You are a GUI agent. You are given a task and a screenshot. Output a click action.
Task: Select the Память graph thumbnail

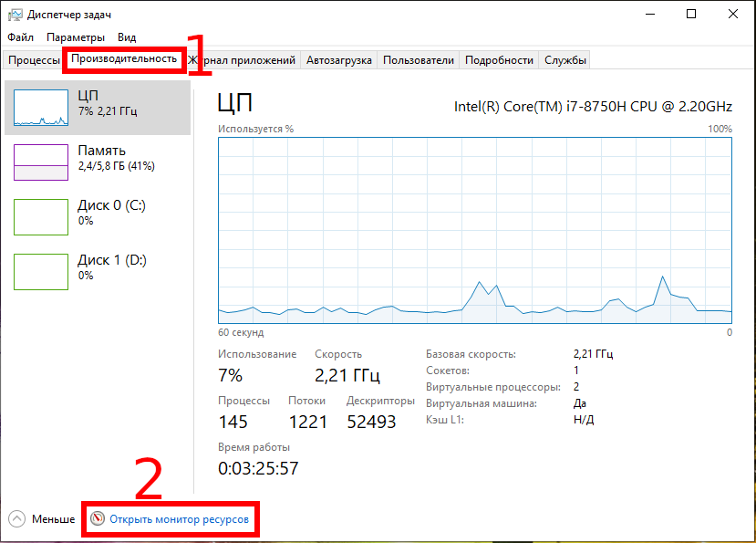point(41,162)
